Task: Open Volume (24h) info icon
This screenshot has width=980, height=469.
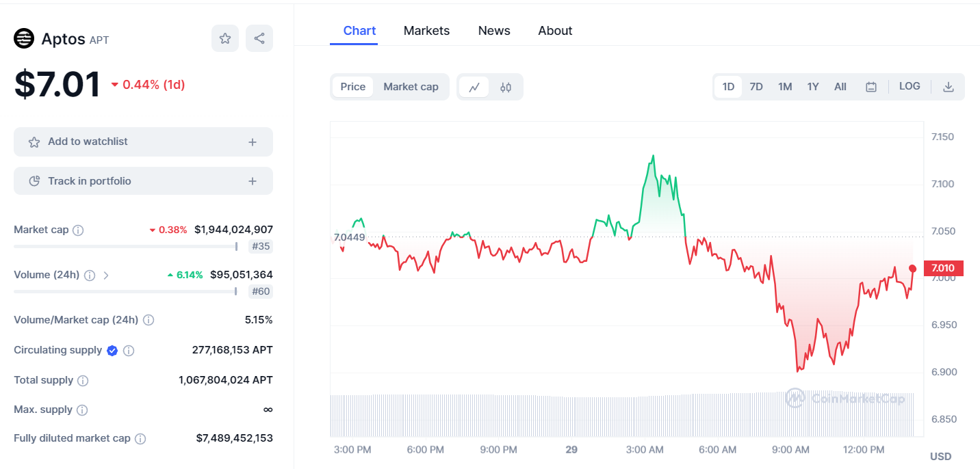Action: pos(90,276)
